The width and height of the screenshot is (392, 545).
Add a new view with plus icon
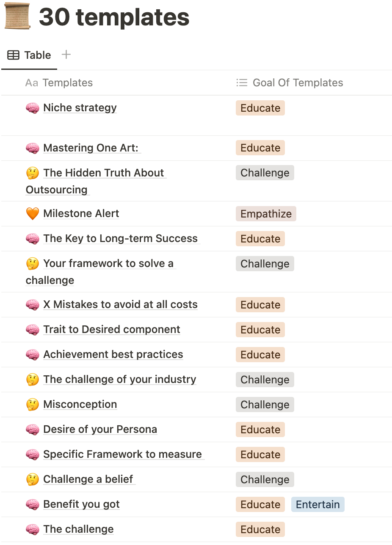point(66,55)
